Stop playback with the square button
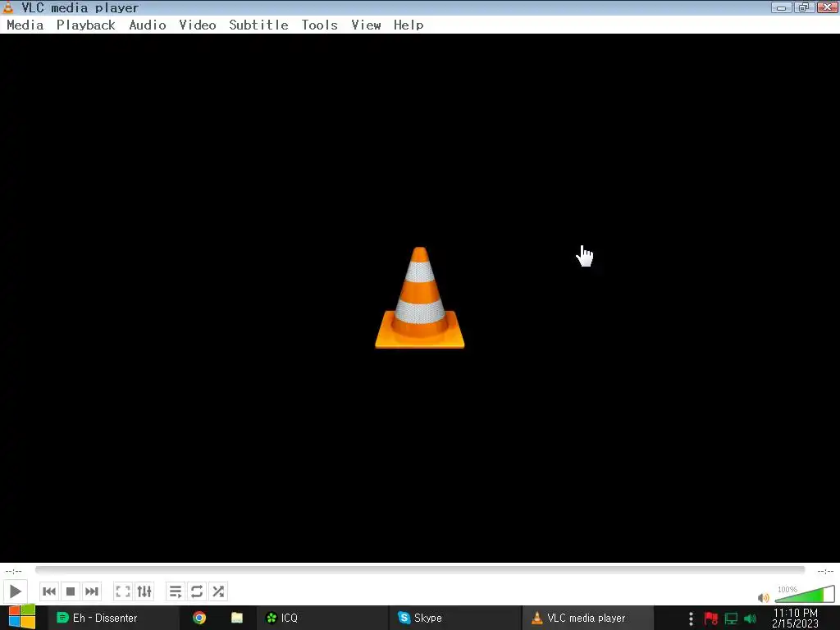Screen dimensions: 840x630 (x=71, y=591)
